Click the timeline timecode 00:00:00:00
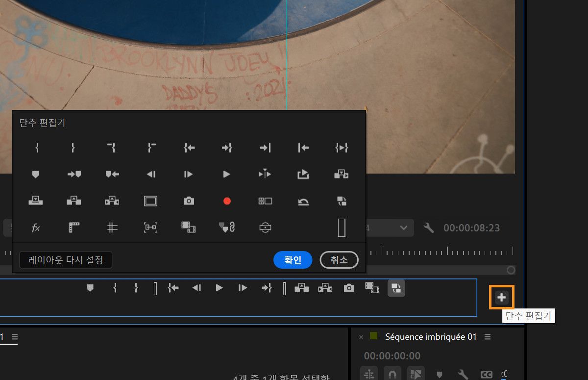The height and width of the screenshot is (380, 588). click(392, 356)
